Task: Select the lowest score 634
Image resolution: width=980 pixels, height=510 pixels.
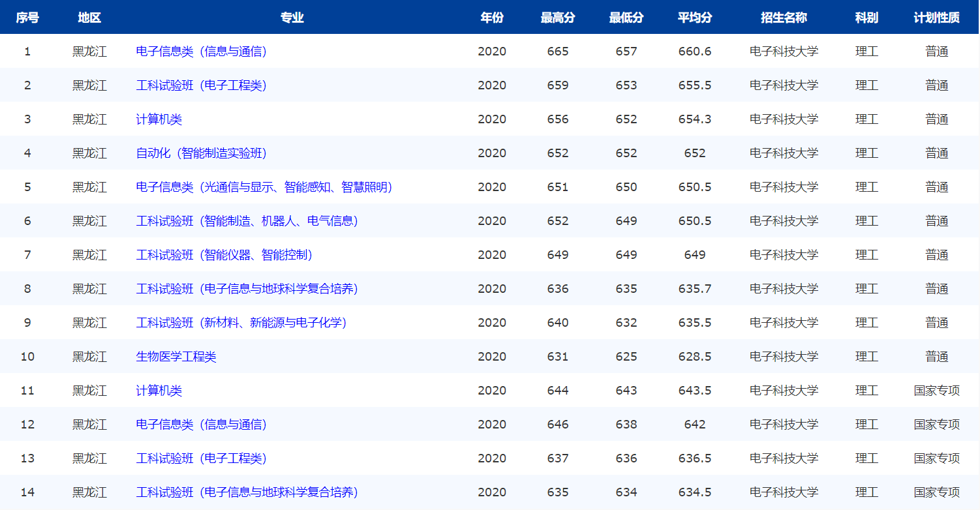Action: 626,492
